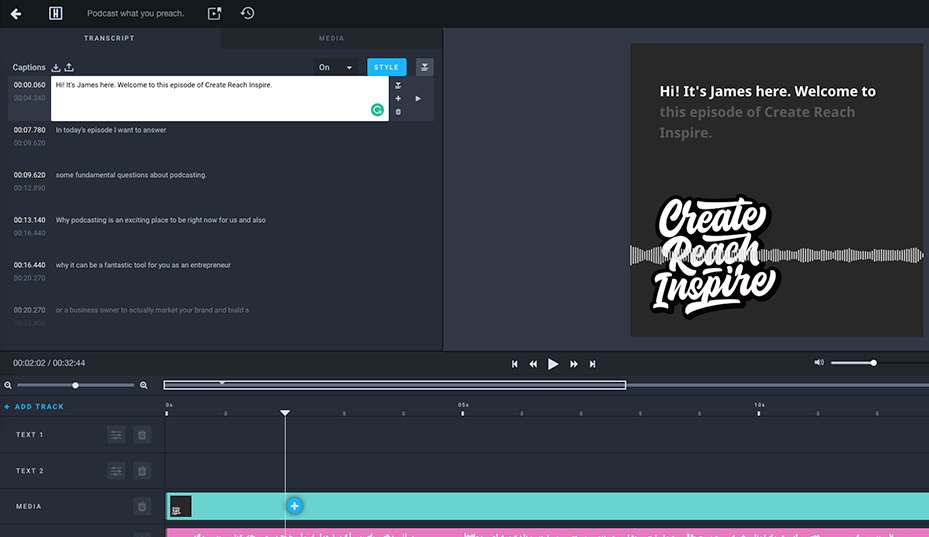Go back with the left arrow icon
This screenshot has width=929, height=537.
tap(16, 14)
